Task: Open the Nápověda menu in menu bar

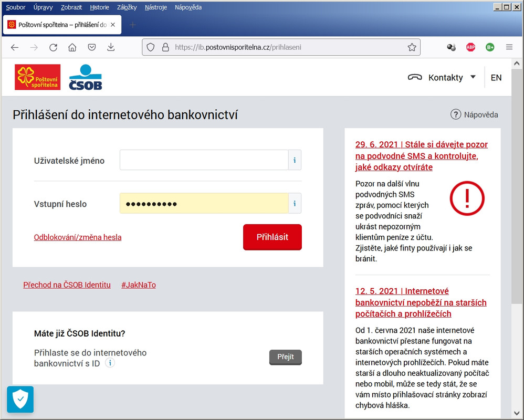Action: tap(188, 7)
